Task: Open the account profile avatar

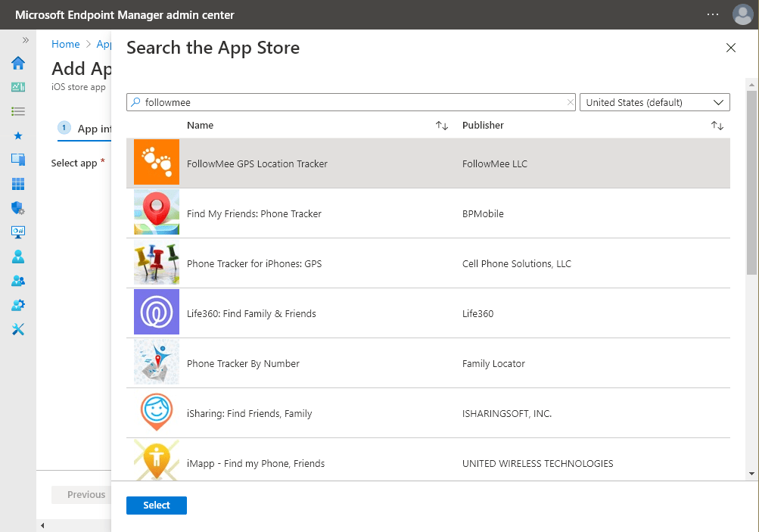Action: click(x=742, y=14)
